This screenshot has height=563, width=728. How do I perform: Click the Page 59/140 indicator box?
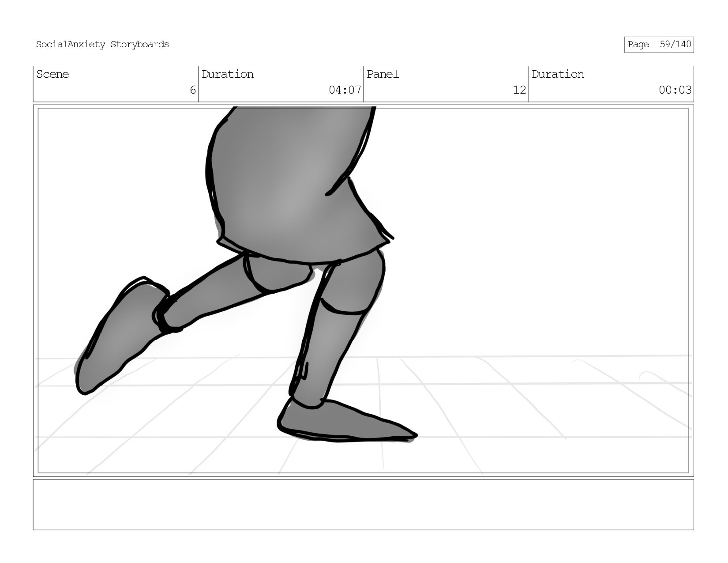pyautogui.click(x=659, y=45)
